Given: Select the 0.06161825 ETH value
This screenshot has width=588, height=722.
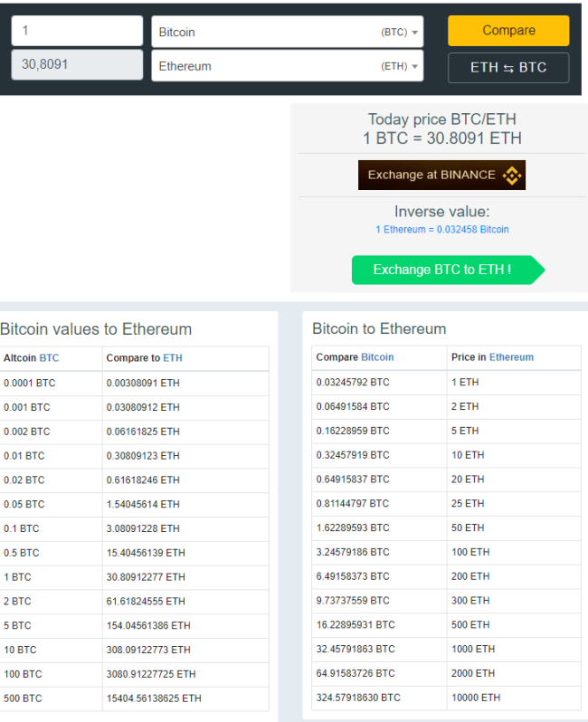Looking at the screenshot, I should tap(143, 432).
